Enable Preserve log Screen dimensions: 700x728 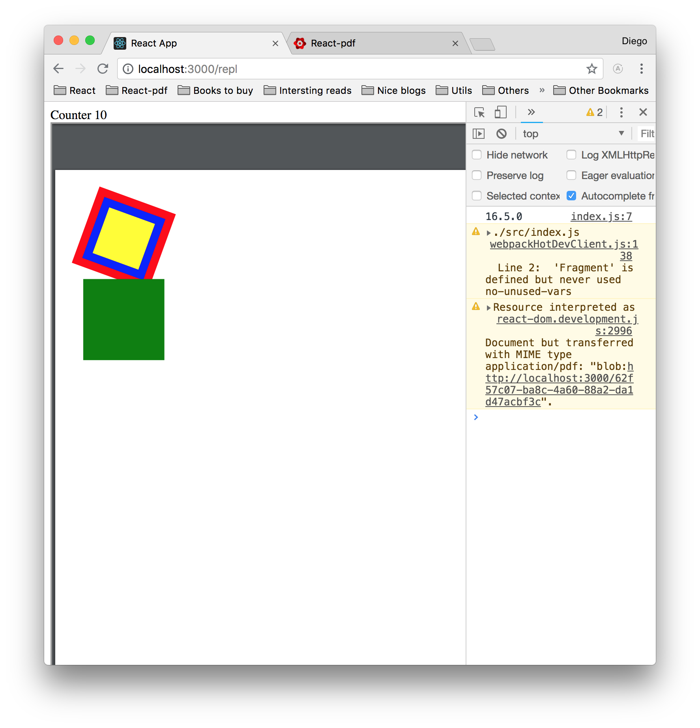477,175
